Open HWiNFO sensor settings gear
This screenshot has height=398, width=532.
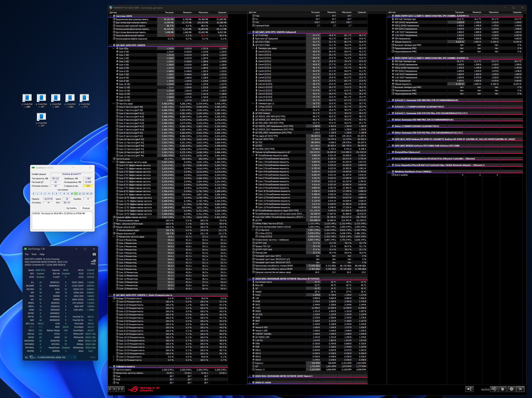[512, 389]
